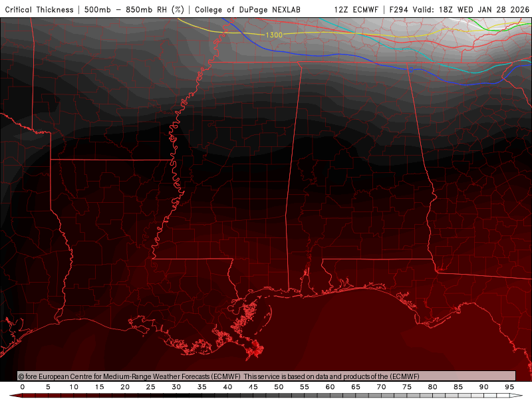Click the '50' tick label on the color scale
This screenshot has height=399, width=532.
[x=279, y=387]
